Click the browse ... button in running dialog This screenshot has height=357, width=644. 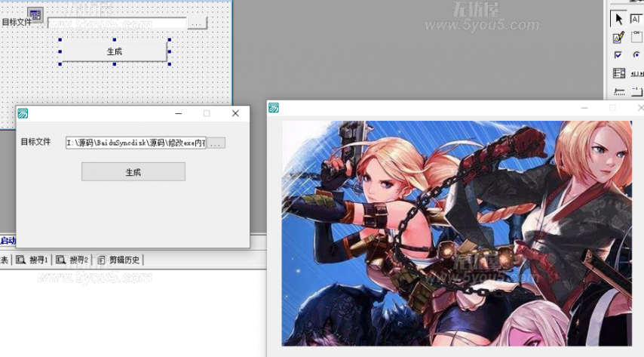[216, 143]
